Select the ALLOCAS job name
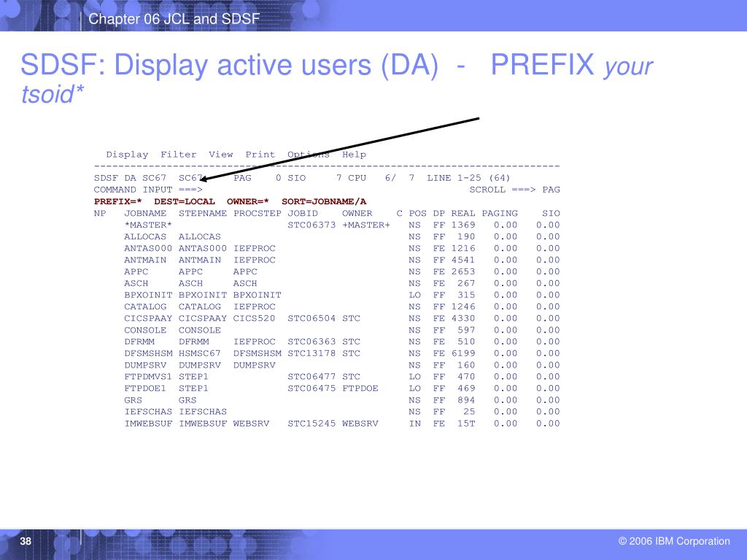Viewport: 747px width, 560px height. [145, 237]
